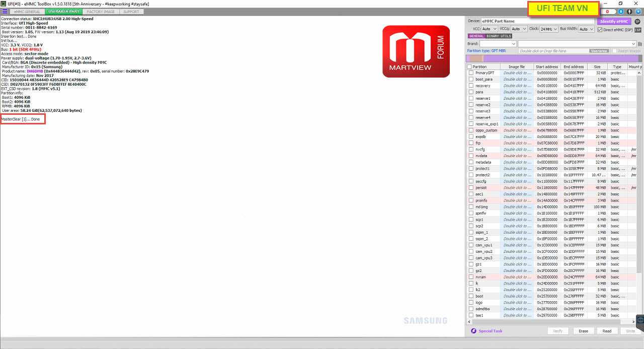The height and width of the screenshot is (349, 644).
Task: Open the VCC voltage dropdown
Action: (490, 29)
